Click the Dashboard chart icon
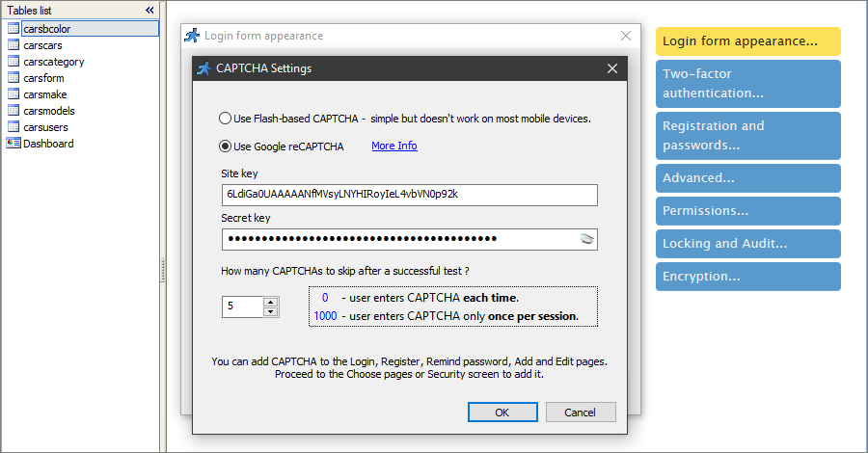This screenshot has width=868, height=453. coord(14,144)
